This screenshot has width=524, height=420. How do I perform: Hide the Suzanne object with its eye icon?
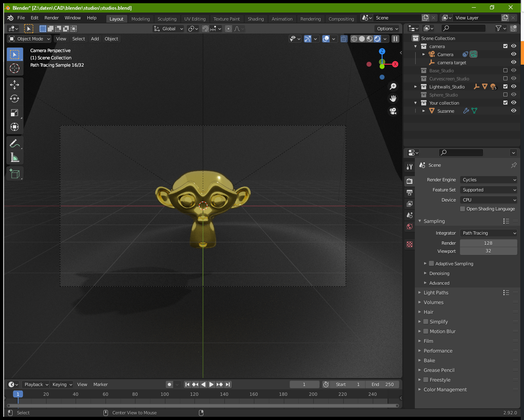513,111
